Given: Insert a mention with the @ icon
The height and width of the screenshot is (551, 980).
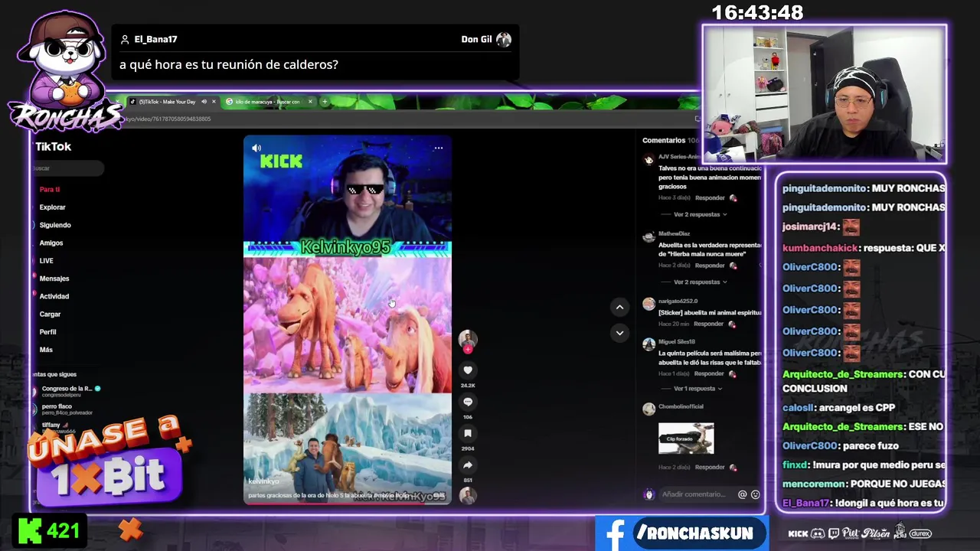Looking at the screenshot, I should click(x=742, y=494).
